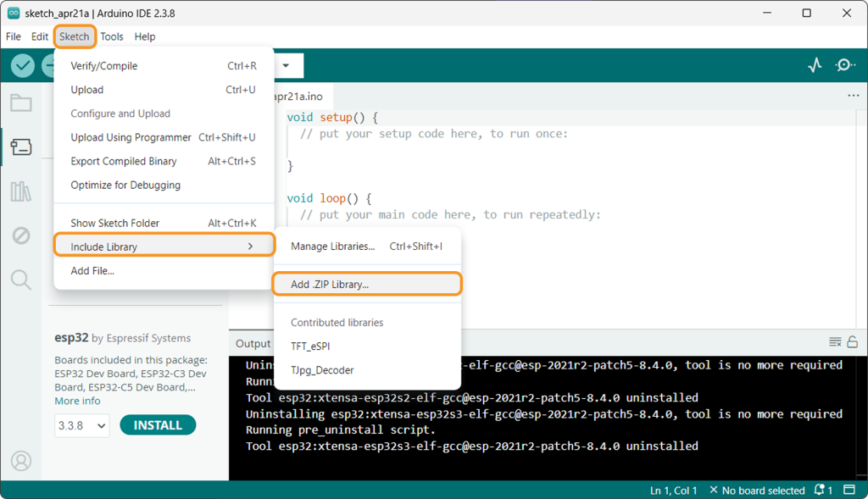Screen dimensions: 868x499
Task: Open the Serial Monitor magnifier icon
Action: (845, 65)
